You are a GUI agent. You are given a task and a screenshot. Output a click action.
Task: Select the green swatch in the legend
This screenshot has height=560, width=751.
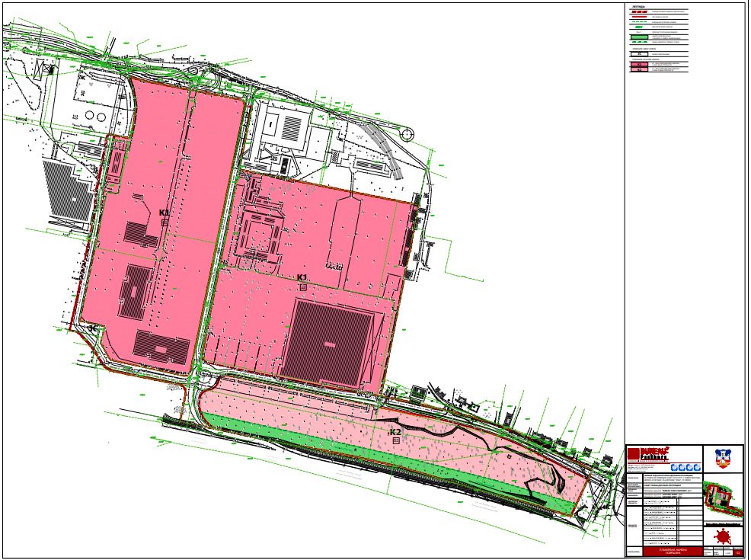click(638, 36)
